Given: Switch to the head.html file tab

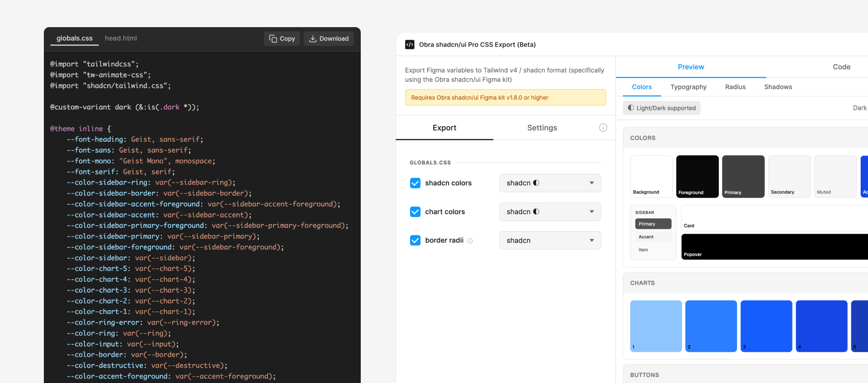Looking at the screenshot, I should 121,38.
